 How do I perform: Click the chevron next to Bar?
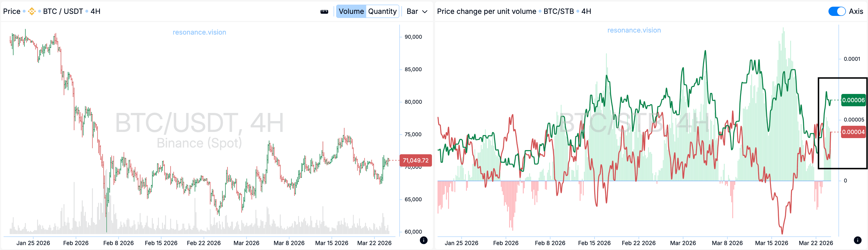coord(425,12)
